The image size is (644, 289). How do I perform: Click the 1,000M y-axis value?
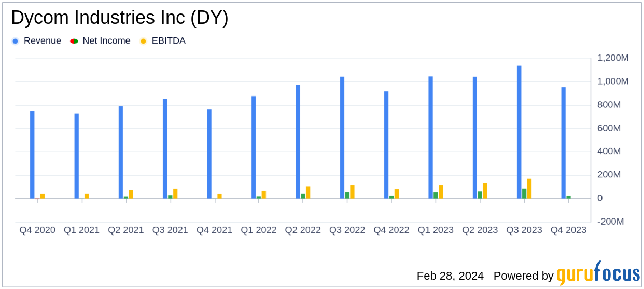click(613, 81)
